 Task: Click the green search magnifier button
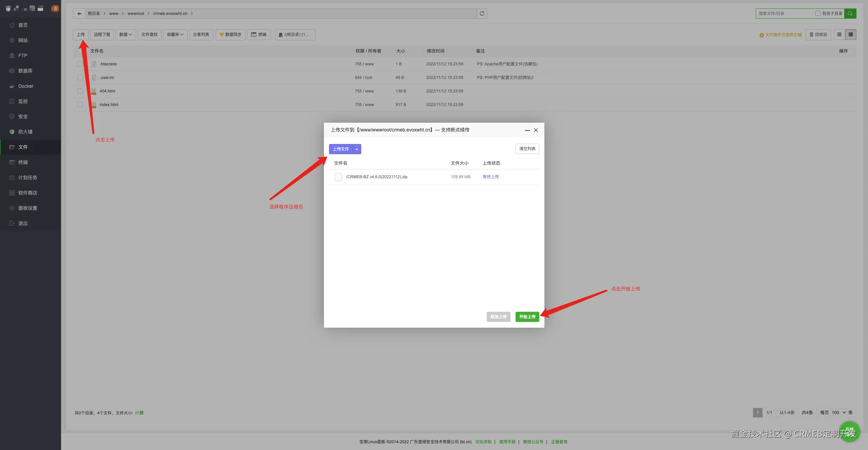tap(850, 14)
